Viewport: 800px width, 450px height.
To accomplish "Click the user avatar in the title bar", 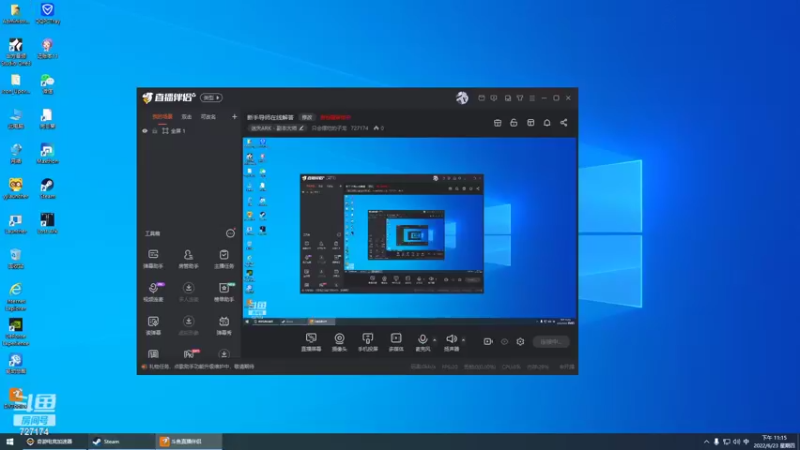I will [x=462, y=97].
